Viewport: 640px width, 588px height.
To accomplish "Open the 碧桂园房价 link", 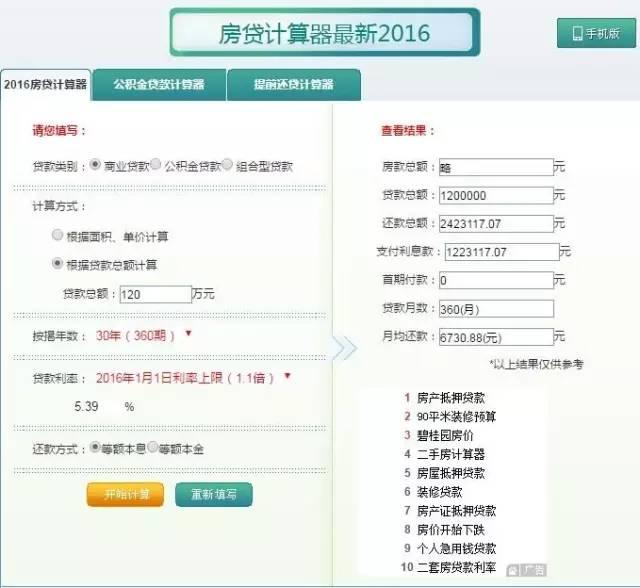I will [445, 435].
